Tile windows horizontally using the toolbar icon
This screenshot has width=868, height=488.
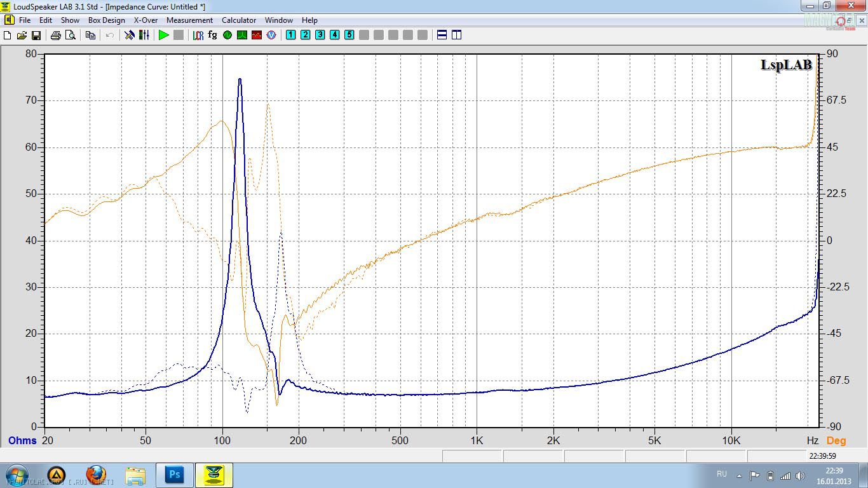point(442,35)
